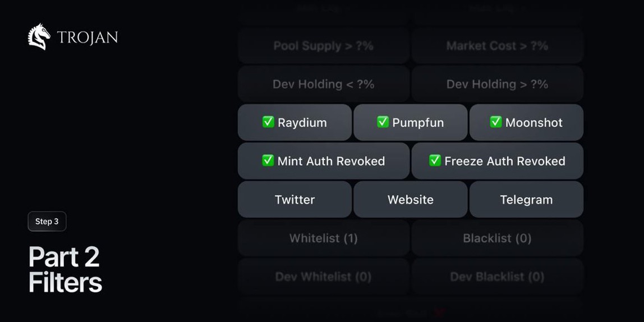Disable the Raydium filter
The width and height of the screenshot is (644, 322).
[295, 122]
